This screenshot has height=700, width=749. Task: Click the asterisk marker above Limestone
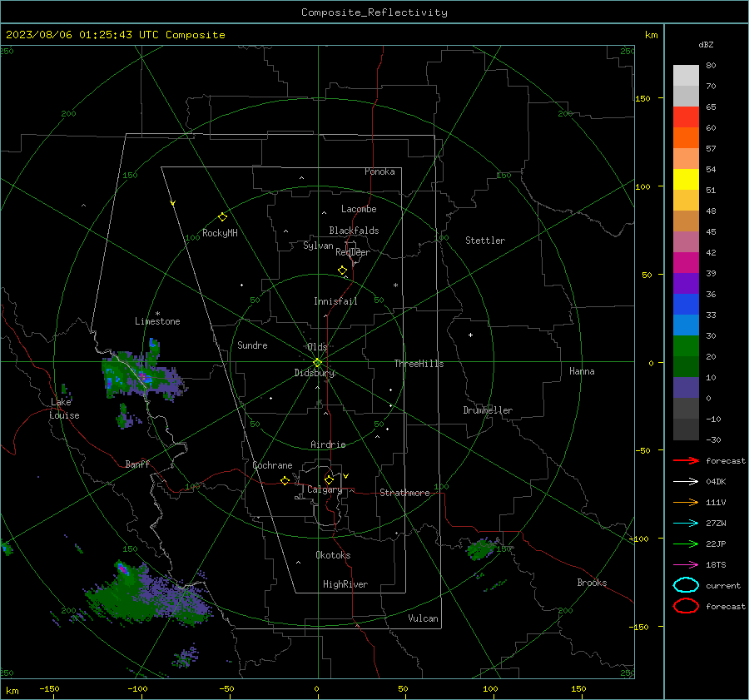coord(157,314)
